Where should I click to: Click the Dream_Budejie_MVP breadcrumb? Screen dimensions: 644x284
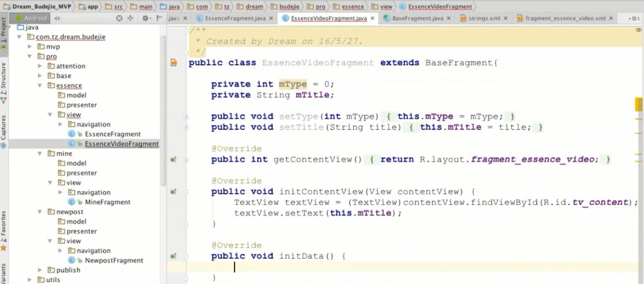point(41,7)
